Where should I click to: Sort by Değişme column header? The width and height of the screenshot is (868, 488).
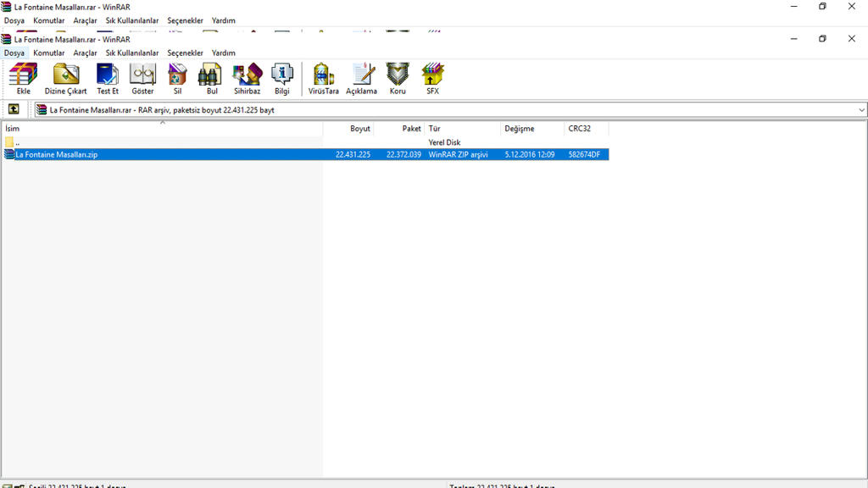pyautogui.click(x=532, y=129)
